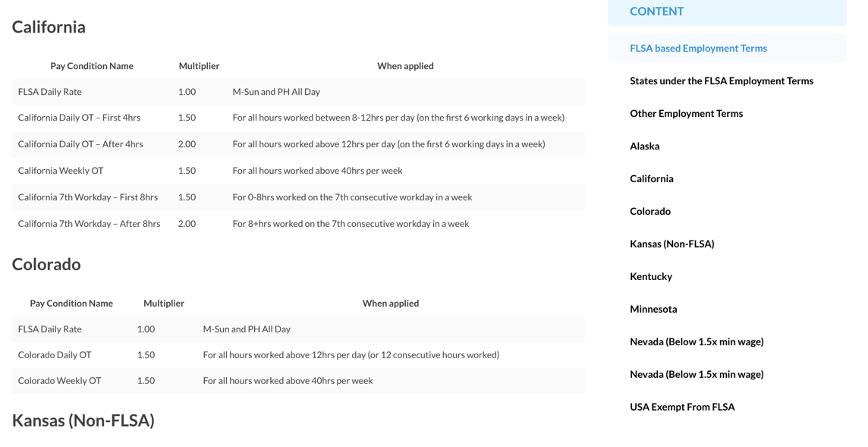The height and width of the screenshot is (447, 868).
Task: Select the Colorado Daily OT row name
Action: 55,355
